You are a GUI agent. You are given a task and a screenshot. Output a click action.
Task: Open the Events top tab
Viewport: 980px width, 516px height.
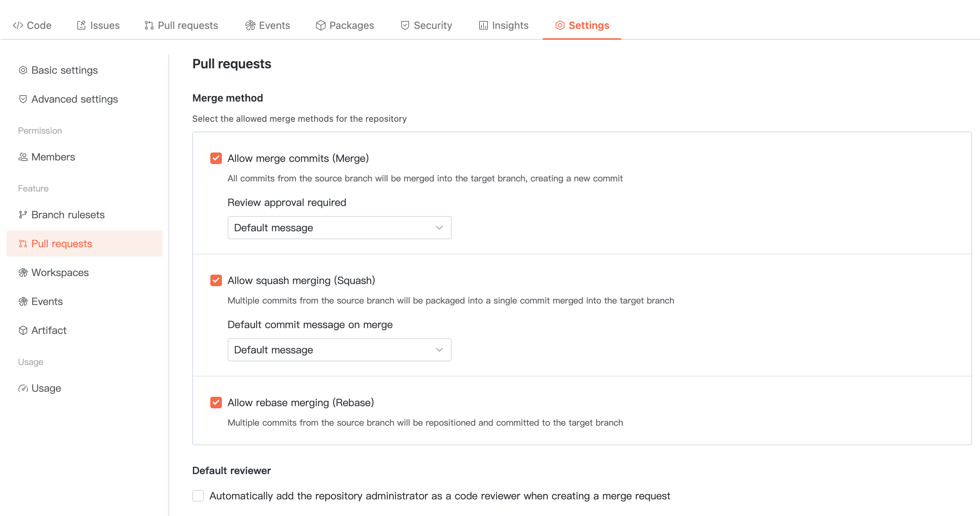coord(268,26)
